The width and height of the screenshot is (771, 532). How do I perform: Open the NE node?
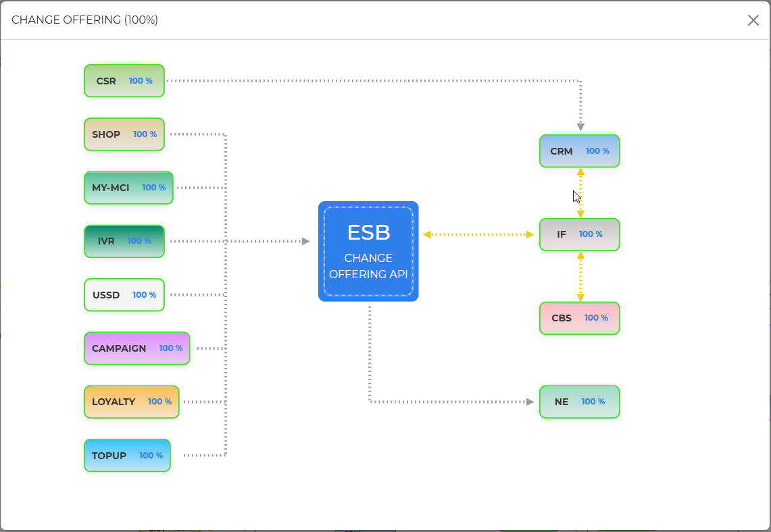click(x=579, y=402)
